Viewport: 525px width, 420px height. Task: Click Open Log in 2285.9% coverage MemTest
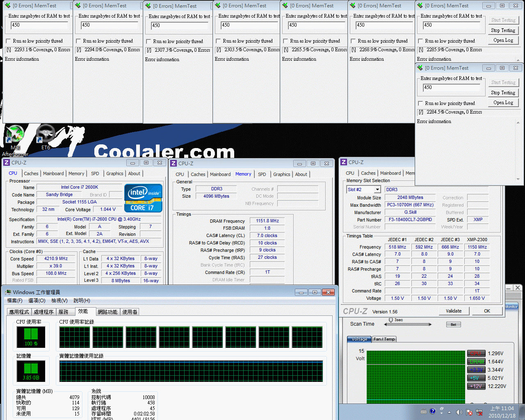[x=503, y=40]
